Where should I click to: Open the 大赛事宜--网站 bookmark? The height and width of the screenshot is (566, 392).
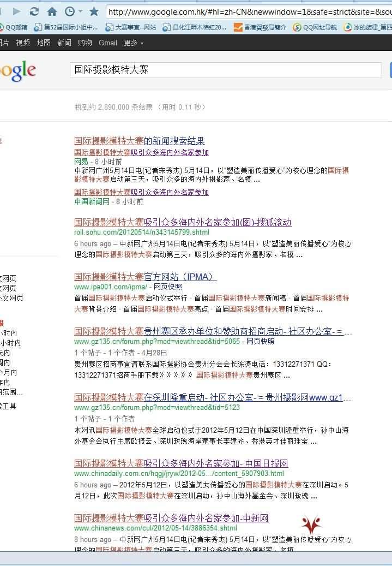130,27
